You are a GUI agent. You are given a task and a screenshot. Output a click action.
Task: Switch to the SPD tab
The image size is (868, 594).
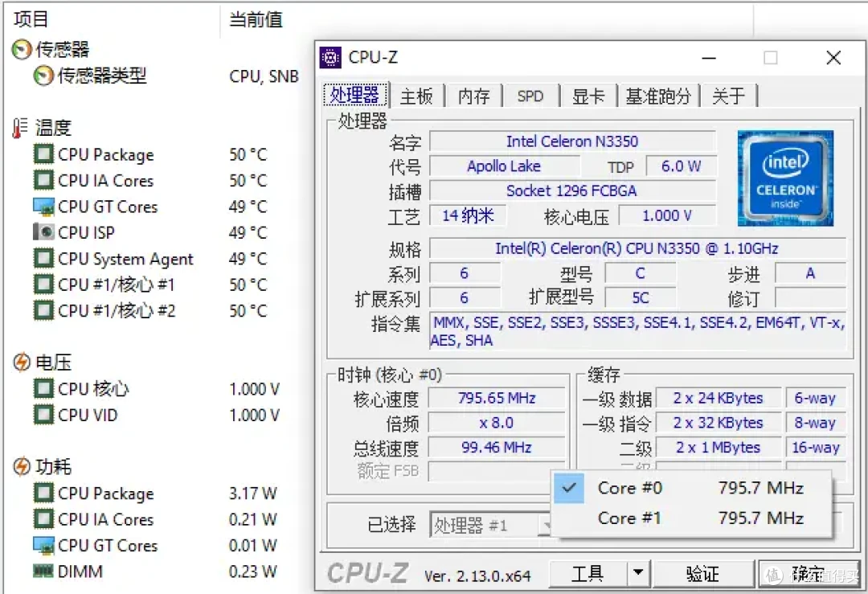530,95
